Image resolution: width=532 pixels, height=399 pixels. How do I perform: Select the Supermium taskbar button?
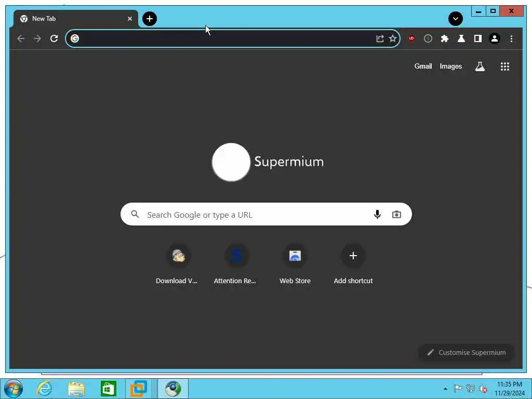click(x=173, y=389)
